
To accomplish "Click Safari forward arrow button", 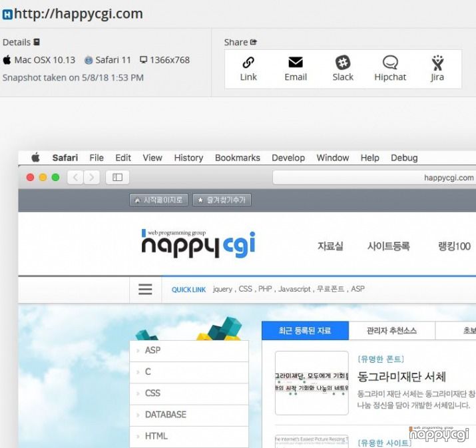I will pos(91,177).
